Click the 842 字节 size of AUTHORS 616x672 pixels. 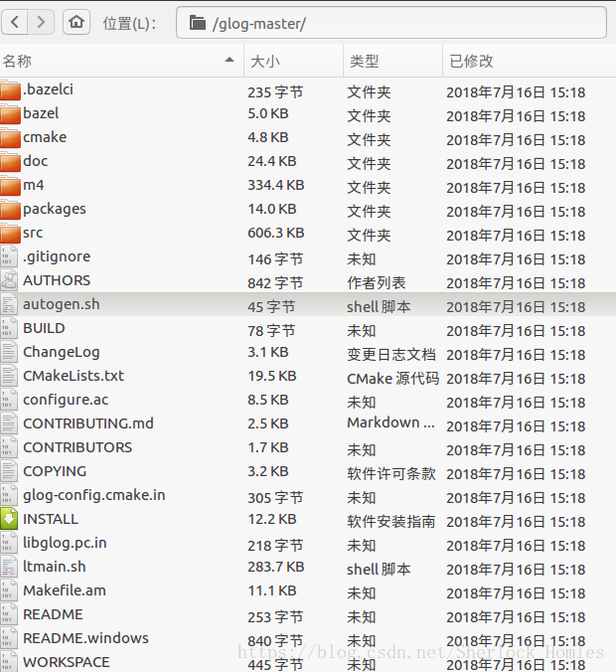(275, 283)
